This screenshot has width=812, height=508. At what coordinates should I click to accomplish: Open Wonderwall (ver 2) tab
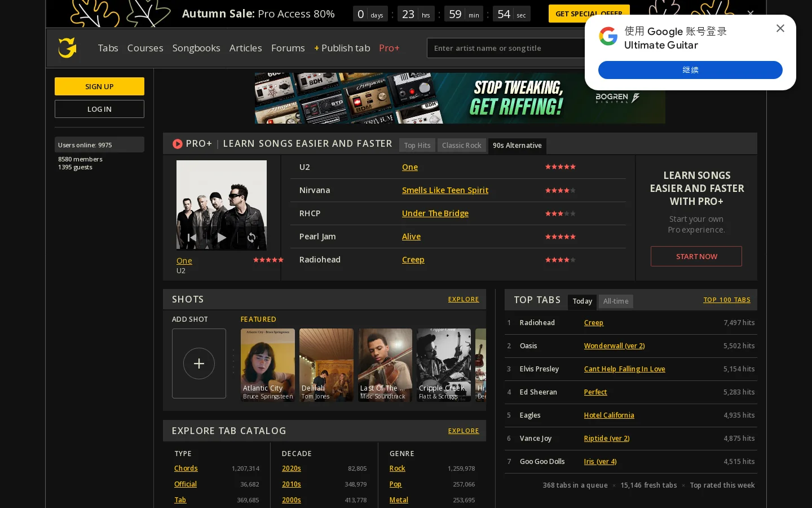tap(614, 346)
